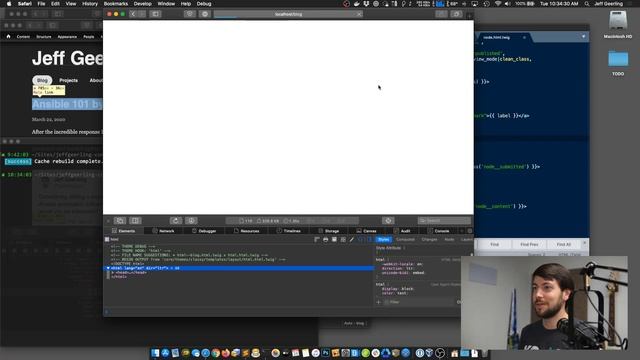Switch to the Timelines tab

[288, 231]
